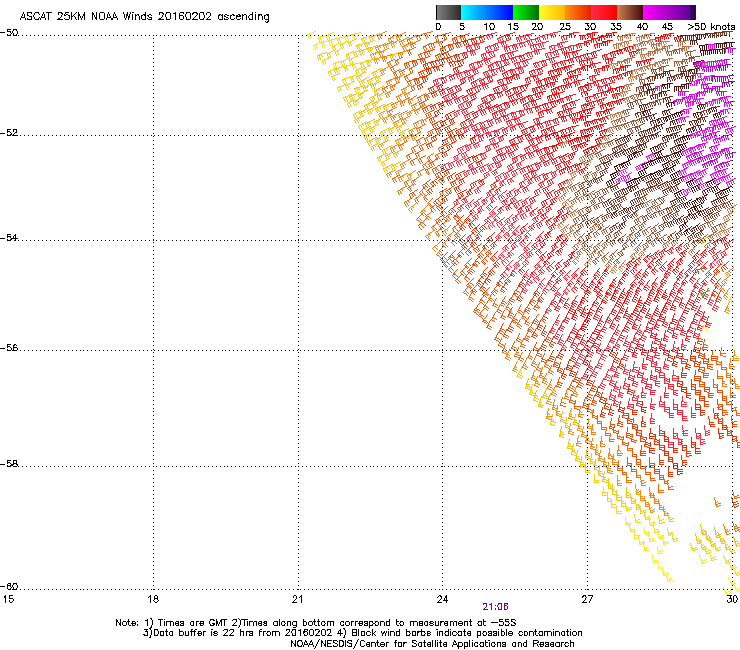
Task: Click the color scale label '45'
Action: click(667, 26)
